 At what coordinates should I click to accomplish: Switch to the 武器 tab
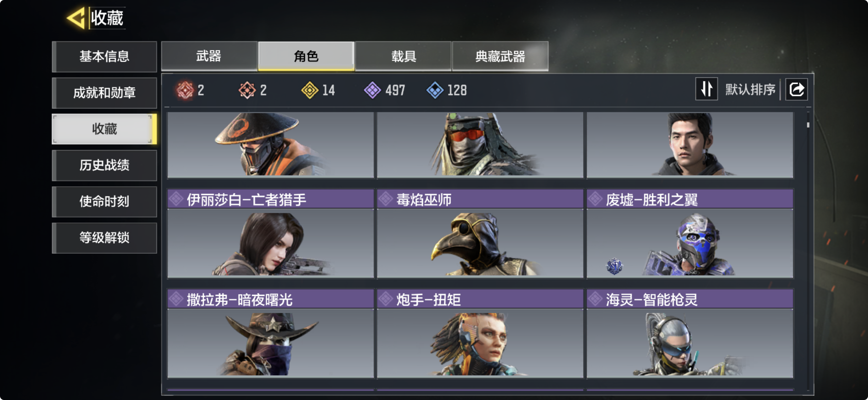tap(209, 56)
